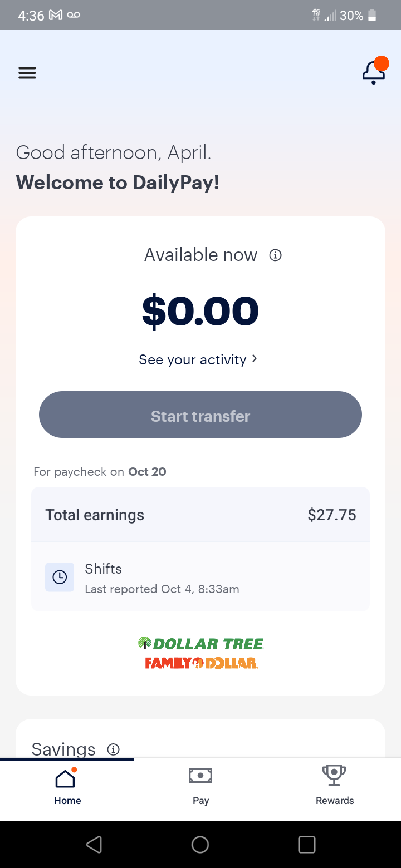Tap the Pay cash icon
Image resolution: width=401 pixels, height=868 pixels.
[200, 776]
